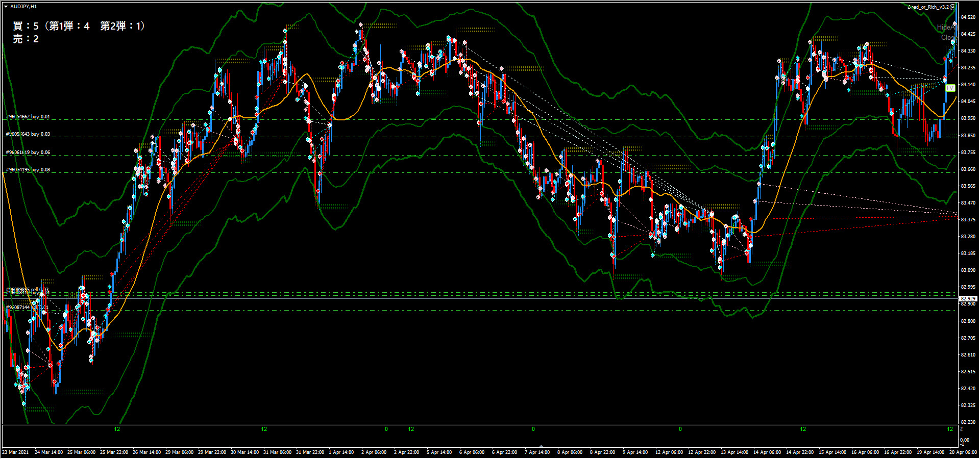The height and width of the screenshot is (459, 980).
Task: Click the 第2弾:1 text label
Action: click(121, 26)
